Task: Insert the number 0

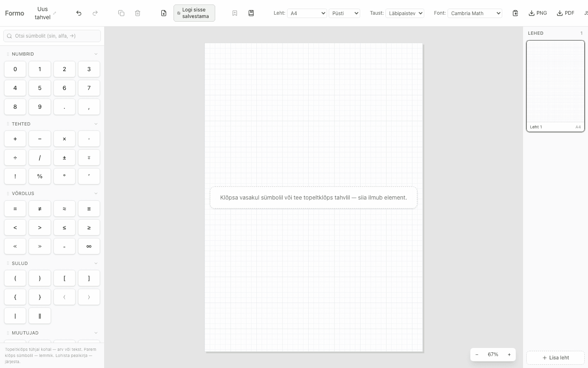Action: click(x=15, y=69)
